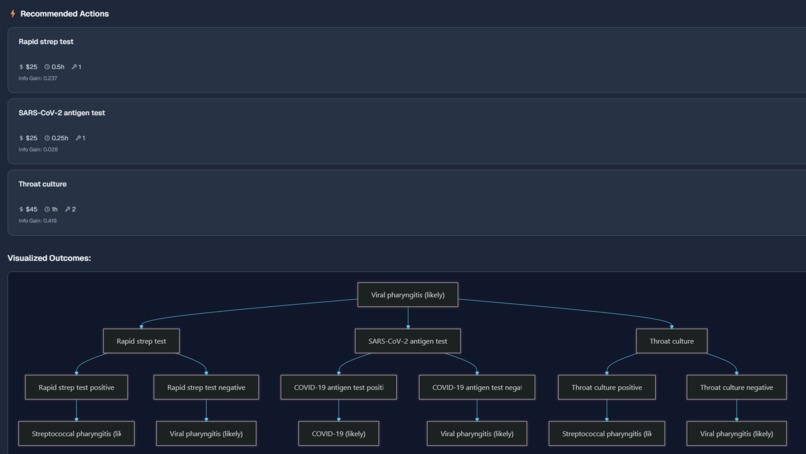Select COVID-19 antigen test negative node
Screen dimensions: 806x454
(x=477, y=387)
